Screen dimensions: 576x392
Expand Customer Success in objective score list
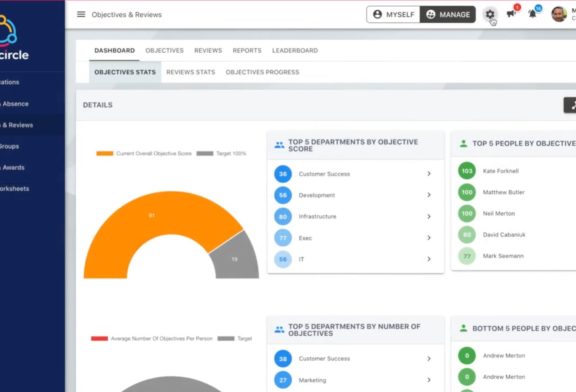[355, 173]
